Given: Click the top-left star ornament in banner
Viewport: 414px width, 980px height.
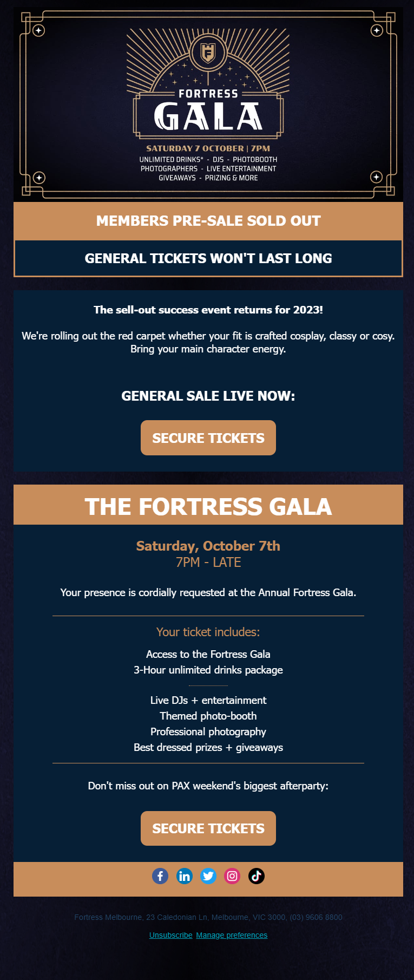Looking at the screenshot, I should click(39, 30).
